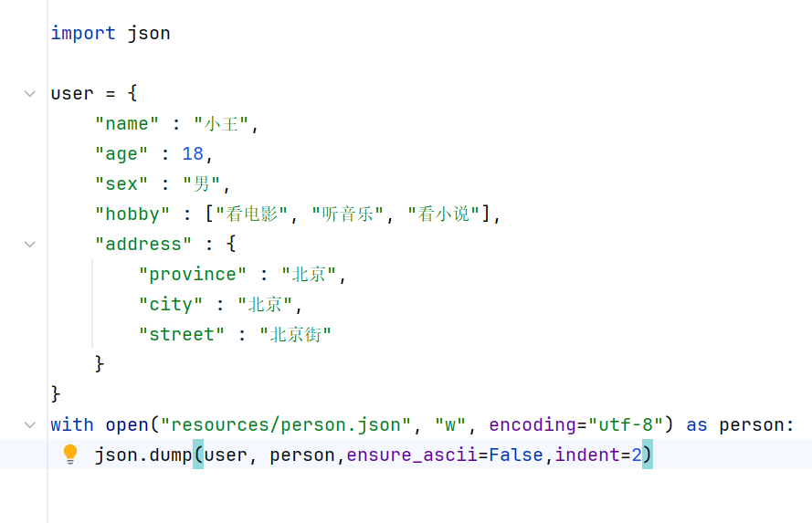Click the "hobby" key in dictionary
The image size is (812, 523).
[132, 214]
